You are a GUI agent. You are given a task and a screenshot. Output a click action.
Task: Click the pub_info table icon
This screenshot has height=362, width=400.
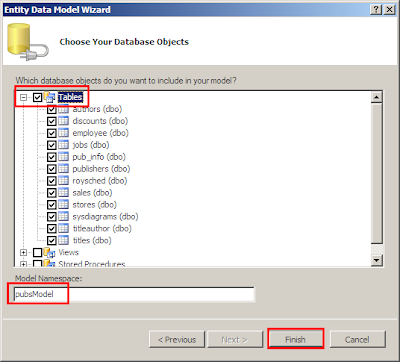[x=64, y=157]
